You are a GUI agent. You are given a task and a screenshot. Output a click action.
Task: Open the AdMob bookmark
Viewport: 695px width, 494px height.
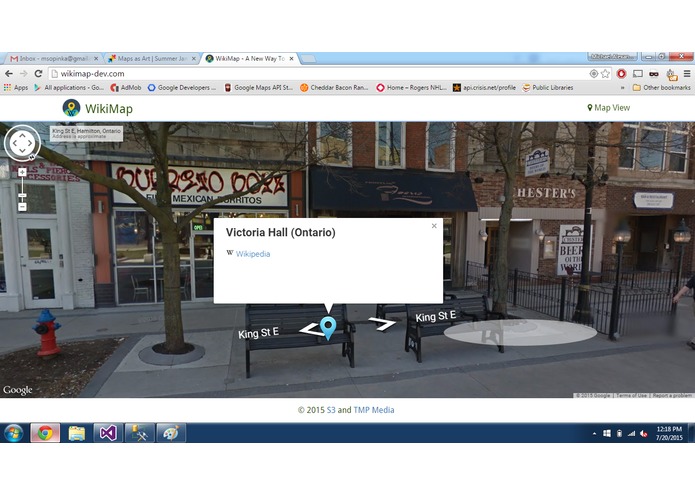(x=126, y=88)
